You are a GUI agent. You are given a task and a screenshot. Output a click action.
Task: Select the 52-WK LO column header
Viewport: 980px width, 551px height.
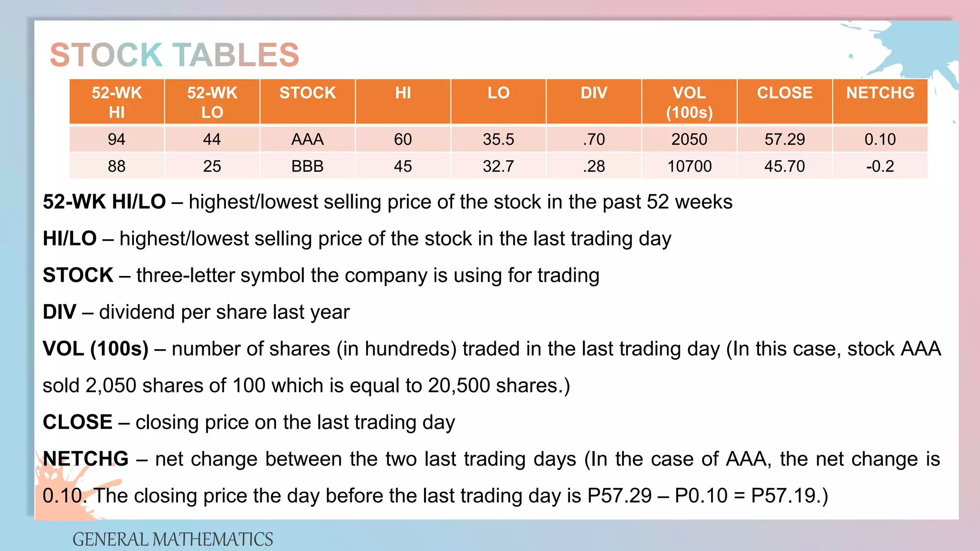[x=212, y=102]
